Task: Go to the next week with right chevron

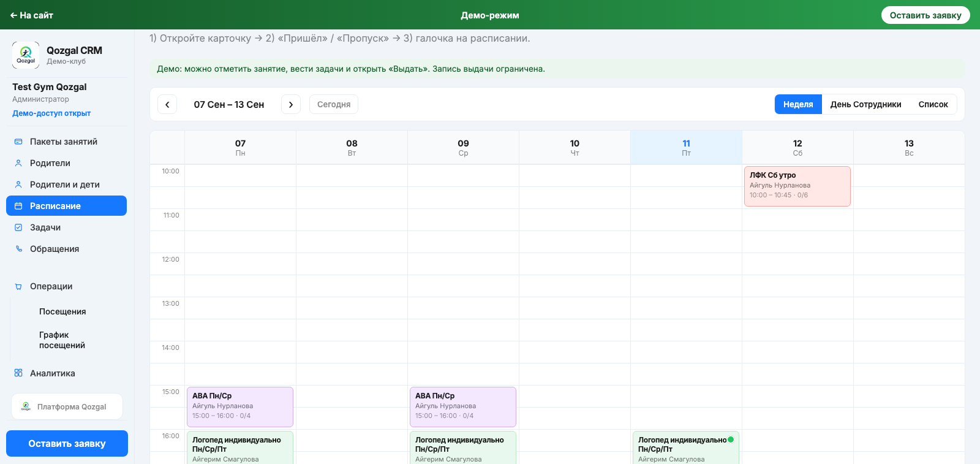Action: [291, 104]
